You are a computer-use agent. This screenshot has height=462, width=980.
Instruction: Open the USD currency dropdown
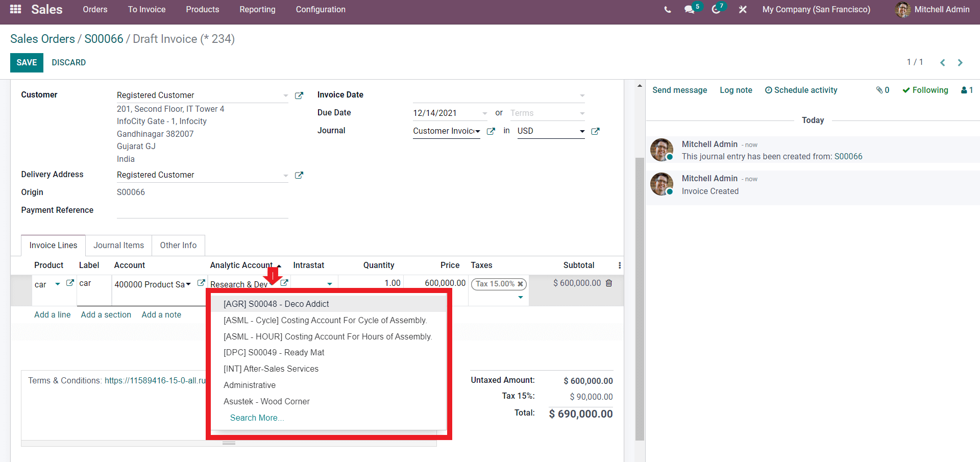[551, 131]
